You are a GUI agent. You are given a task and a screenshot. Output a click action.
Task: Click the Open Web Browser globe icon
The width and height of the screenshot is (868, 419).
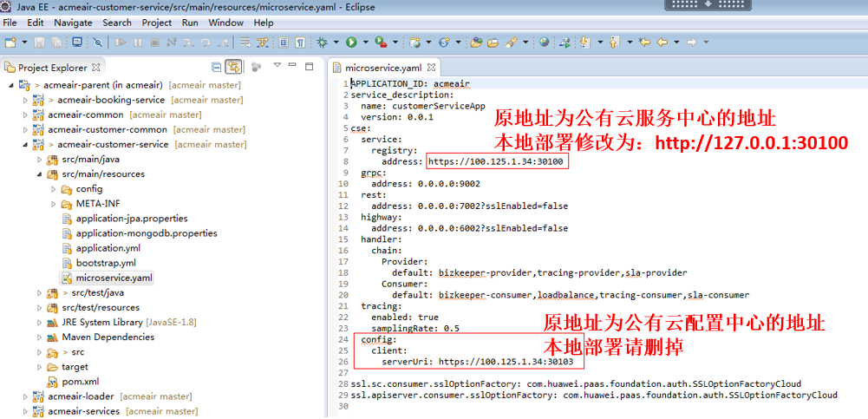click(544, 42)
